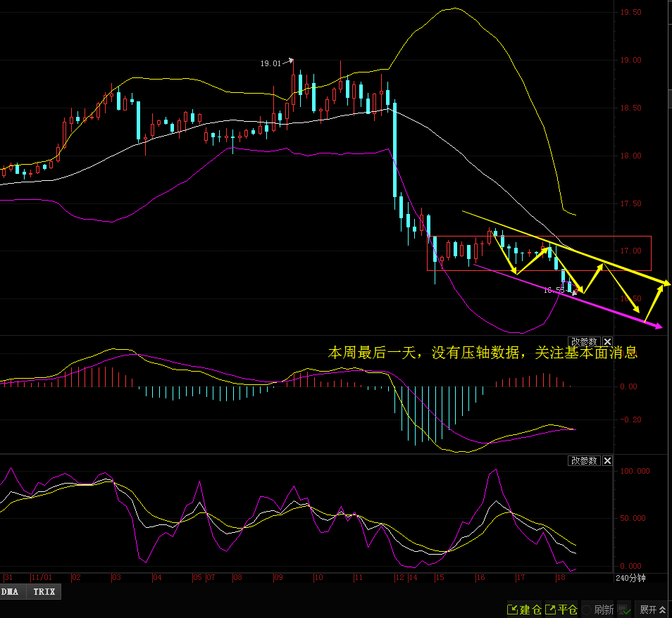The width and height of the screenshot is (672, 618).
Task: Click the 19.01 high price label
Action: click(270, 63)
